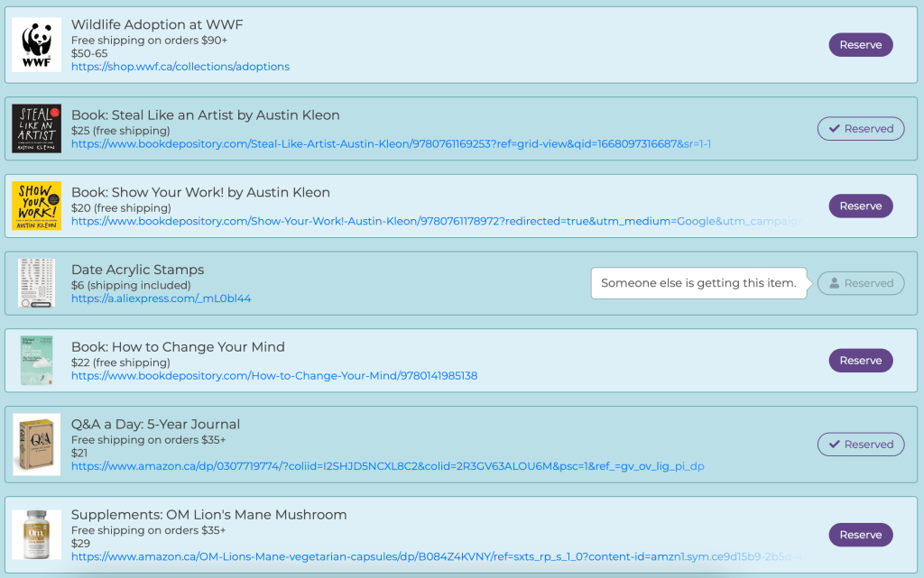Viewport: 924px width, 578px height.
Task: Reserve the OM Lion's Mane Mushroom supplements
Action: [860, 535]
